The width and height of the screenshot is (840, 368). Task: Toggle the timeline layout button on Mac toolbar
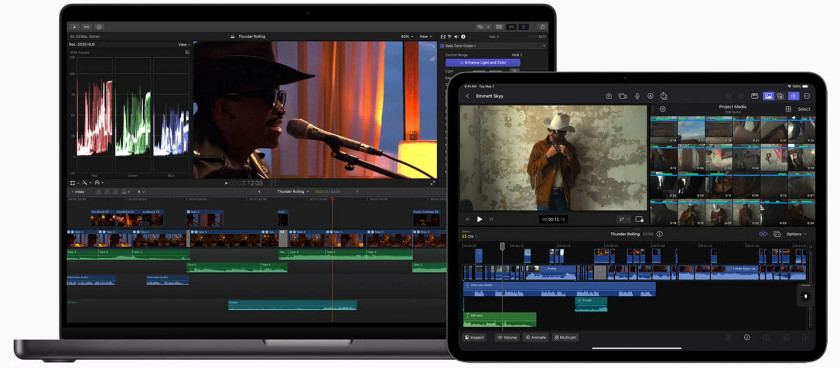click(x=512, y=26)
